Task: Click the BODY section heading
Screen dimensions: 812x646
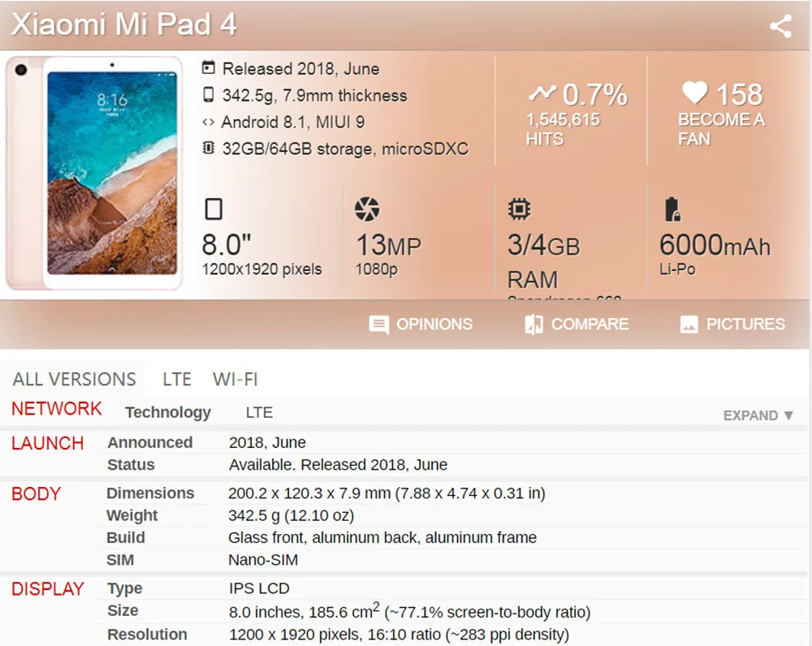Action: pyautogui.click(x=37, y=494)
